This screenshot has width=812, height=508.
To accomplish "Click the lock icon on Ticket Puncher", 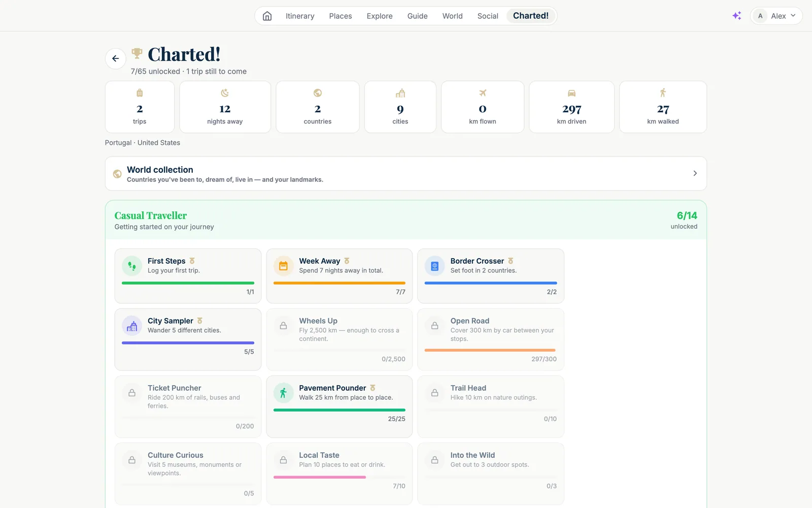I will 132,393.
